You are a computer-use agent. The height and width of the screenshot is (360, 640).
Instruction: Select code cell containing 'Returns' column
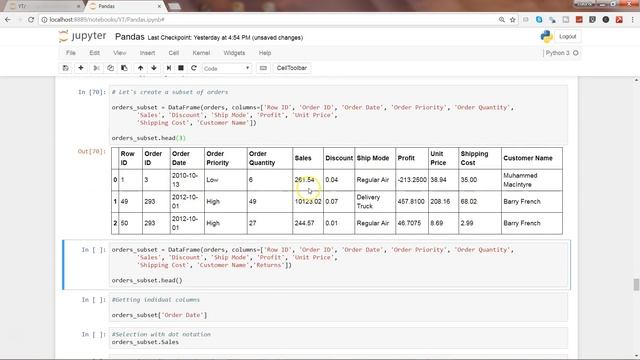tap(339, 265)
